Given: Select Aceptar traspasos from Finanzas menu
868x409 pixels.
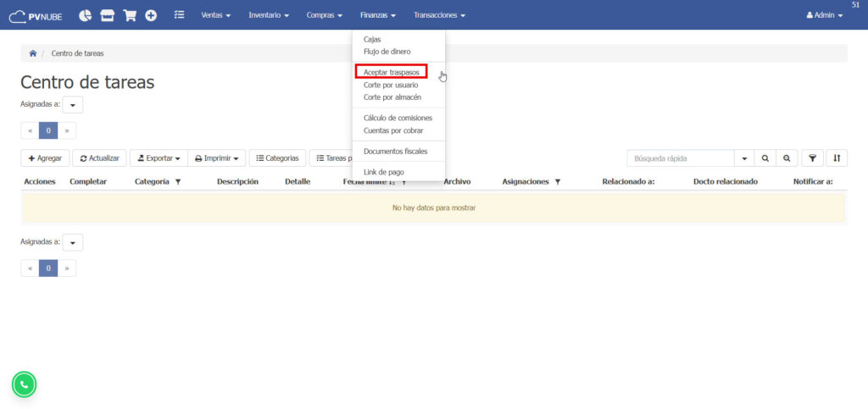Looking at the screenshot, I should click(391, 73).
